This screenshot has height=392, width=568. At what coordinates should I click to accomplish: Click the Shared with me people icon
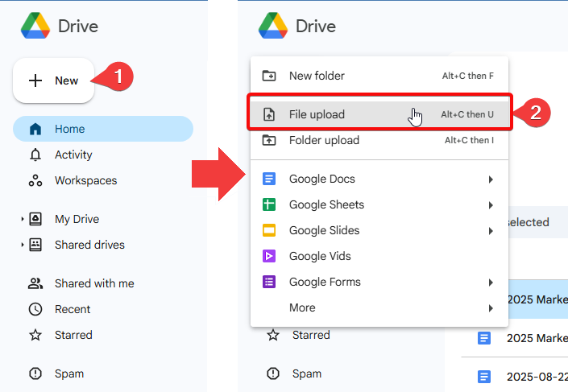click(35, 283)
